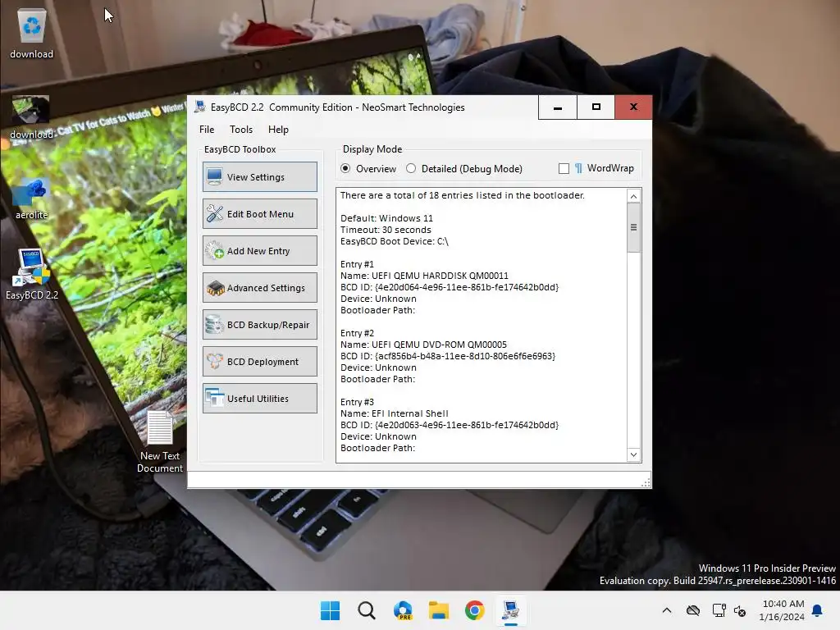Launch Microsoft Edge PRE from taskbar
The height and width of the screenshot is (630, 840).
[403, 610]
